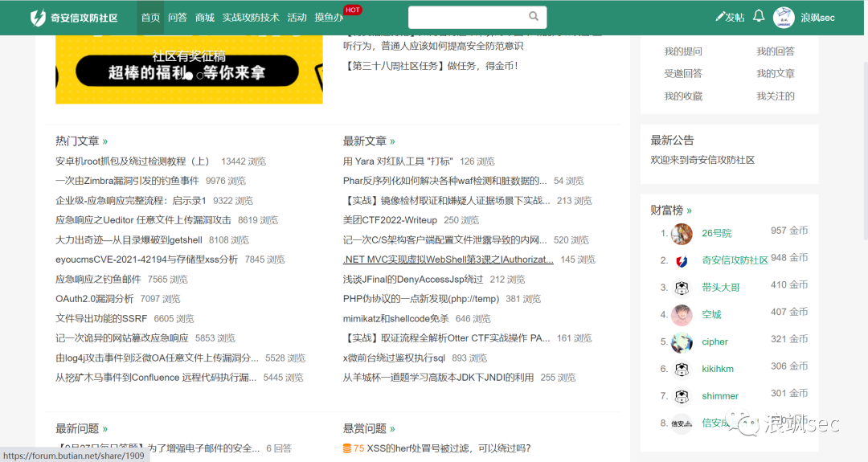
Task: Open Phar反序列化 article
Action: [x=445, y=181]
